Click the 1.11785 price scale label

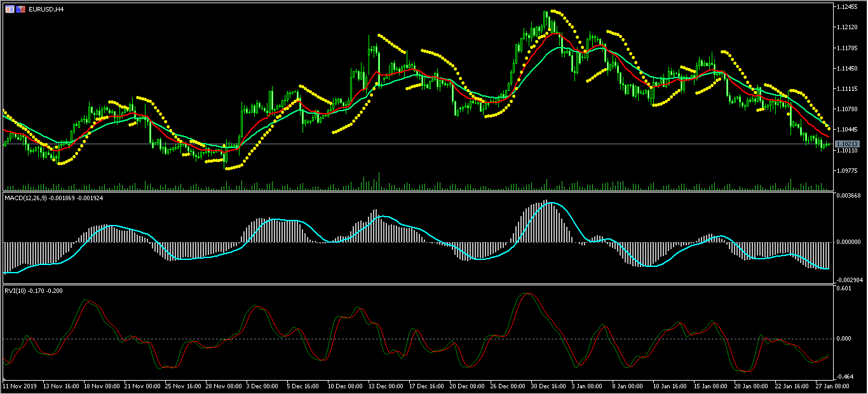[848, 48]
